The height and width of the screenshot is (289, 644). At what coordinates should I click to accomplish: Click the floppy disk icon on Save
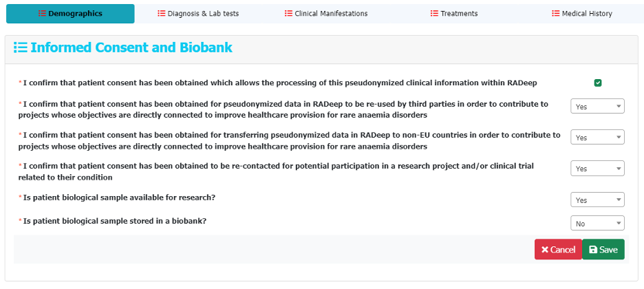pyautogui.click(x=593, y=250)
